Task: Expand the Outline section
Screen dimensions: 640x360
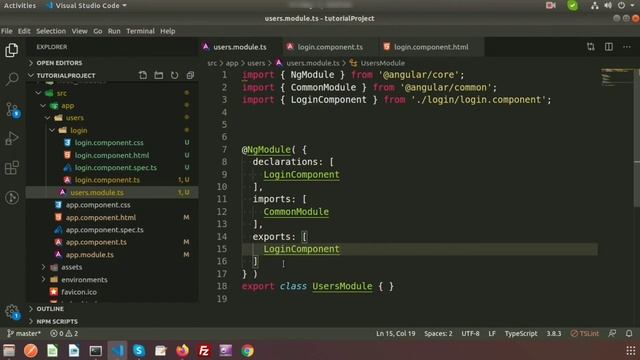Action: pyautogui.click(x=50, y=309)
